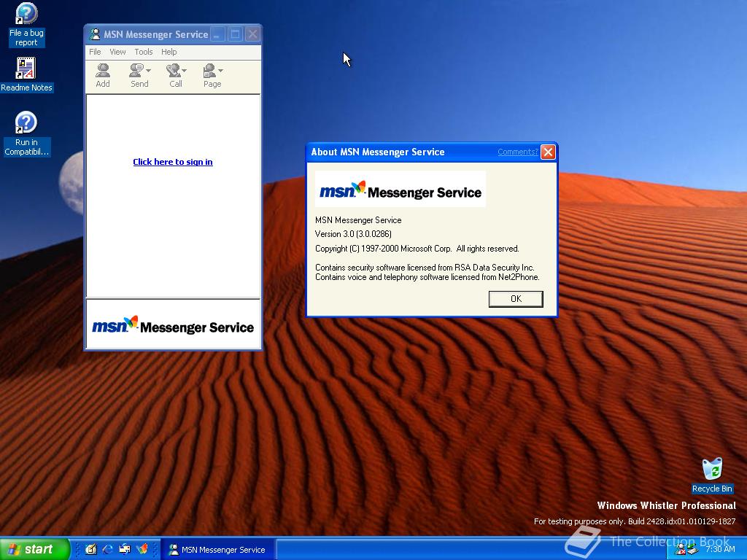Click the MSN logo image in About dialog

pyautogui.click(x=400, y=189)
